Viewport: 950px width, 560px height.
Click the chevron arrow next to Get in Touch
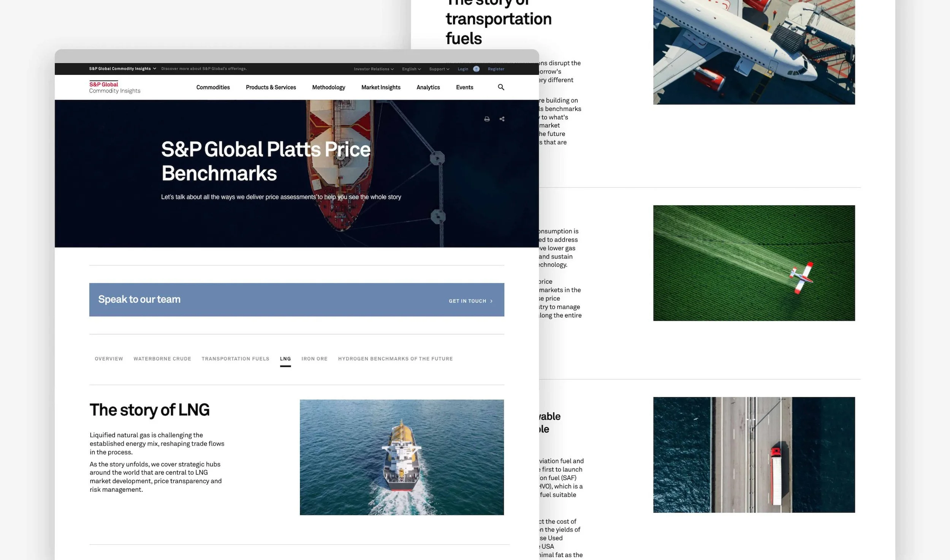pyautogui.click(x=491, y=301)
